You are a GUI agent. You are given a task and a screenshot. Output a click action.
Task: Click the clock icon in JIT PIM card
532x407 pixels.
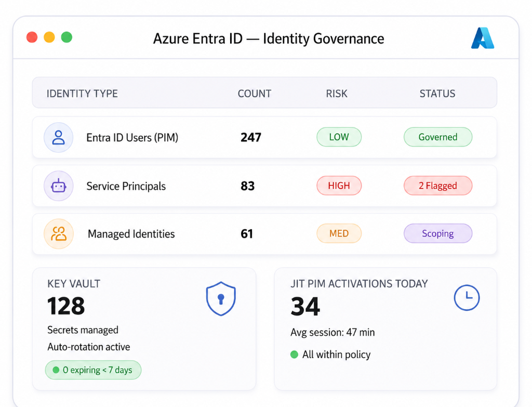(x=467, y=298)
